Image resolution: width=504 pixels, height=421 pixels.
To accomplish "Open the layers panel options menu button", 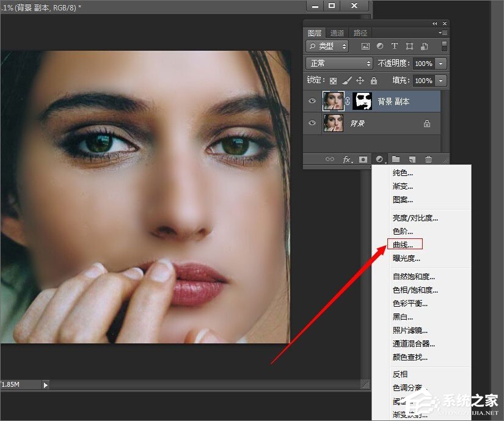I will point(443,32).
